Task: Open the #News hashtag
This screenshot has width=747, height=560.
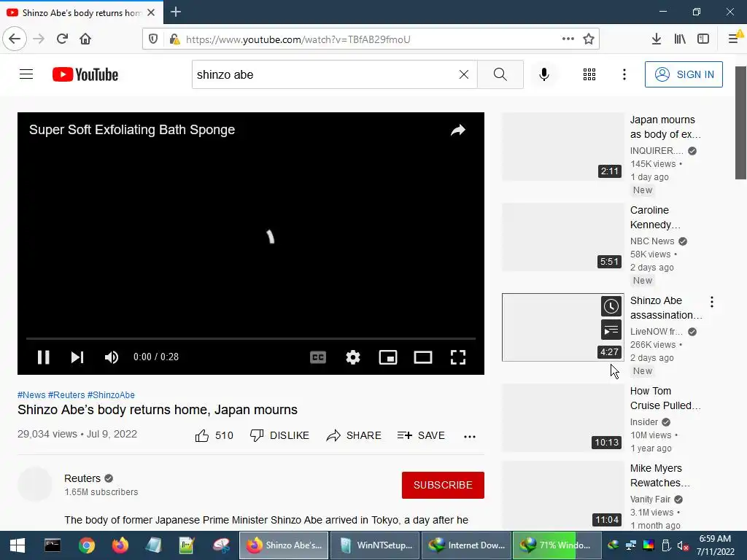Action: (x=31, y=394)
